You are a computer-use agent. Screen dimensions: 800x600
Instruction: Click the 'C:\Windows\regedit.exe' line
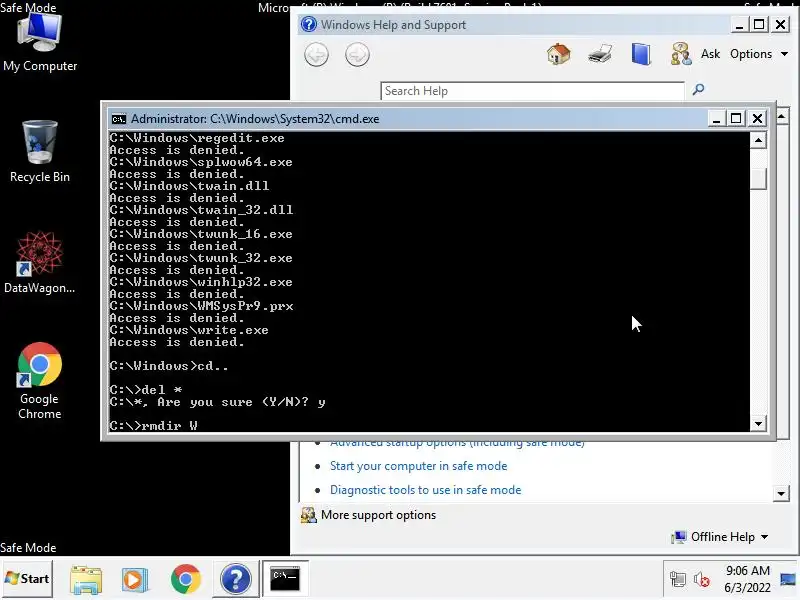[197, 138]
